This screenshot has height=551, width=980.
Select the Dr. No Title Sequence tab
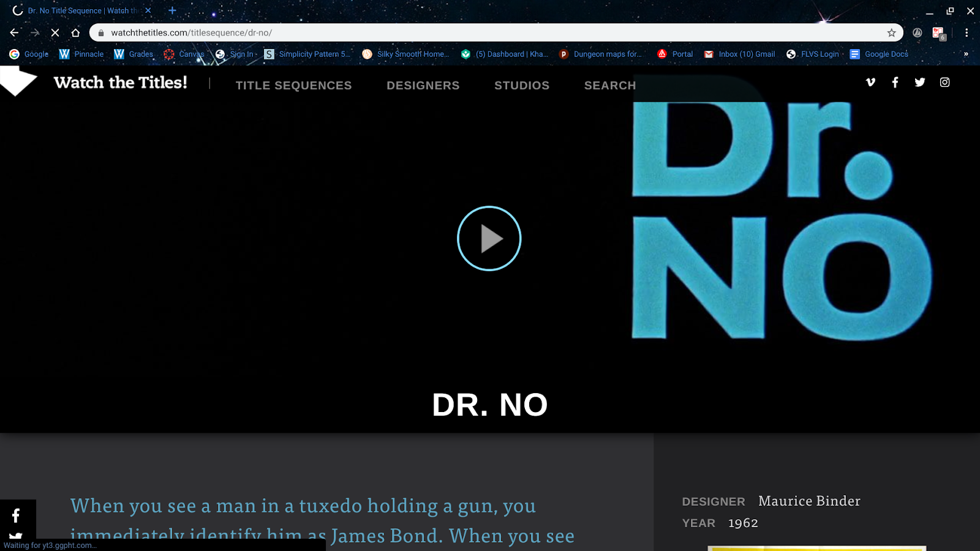[83, 10]
